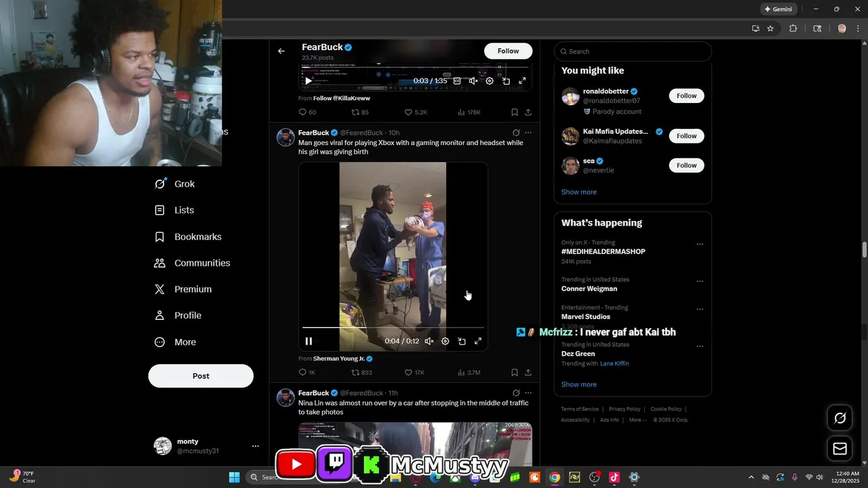868x488 pixels.
Task: Open monty account switcher dots
Action: pyautogui.click(x=256, y=446)
